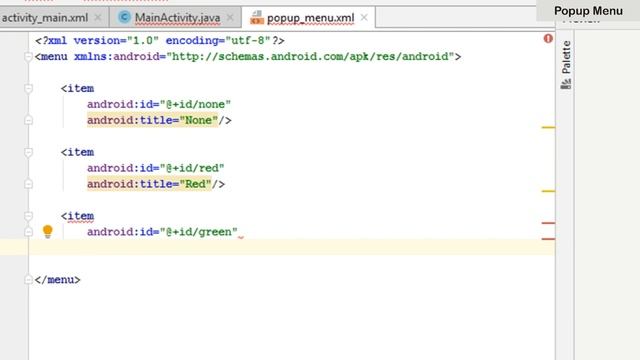Select the popup_menu.xml tab
This screenshot has height=360, width=640.
coord(310,18)
